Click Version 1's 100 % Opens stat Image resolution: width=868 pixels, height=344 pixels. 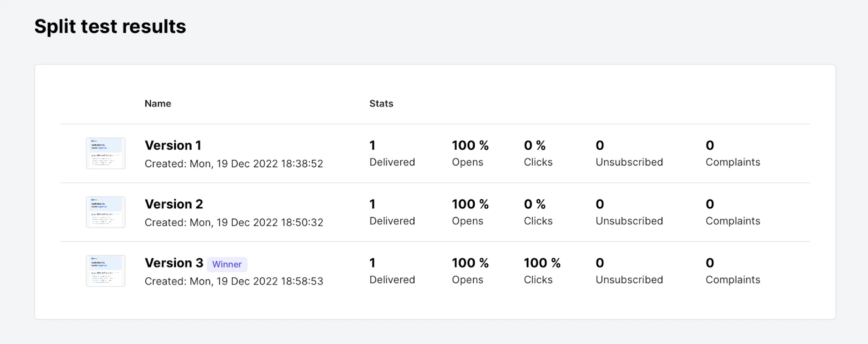click(470, 145)
